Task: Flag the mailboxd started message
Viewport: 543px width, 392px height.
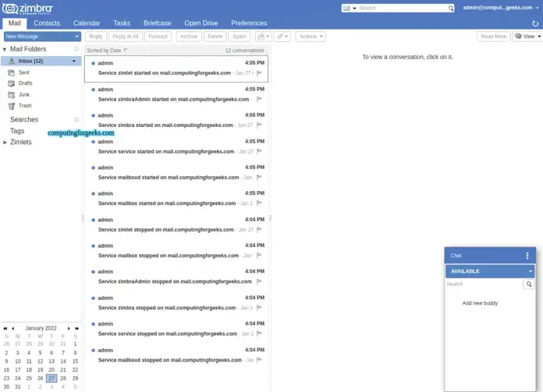Action: [259, 177]
